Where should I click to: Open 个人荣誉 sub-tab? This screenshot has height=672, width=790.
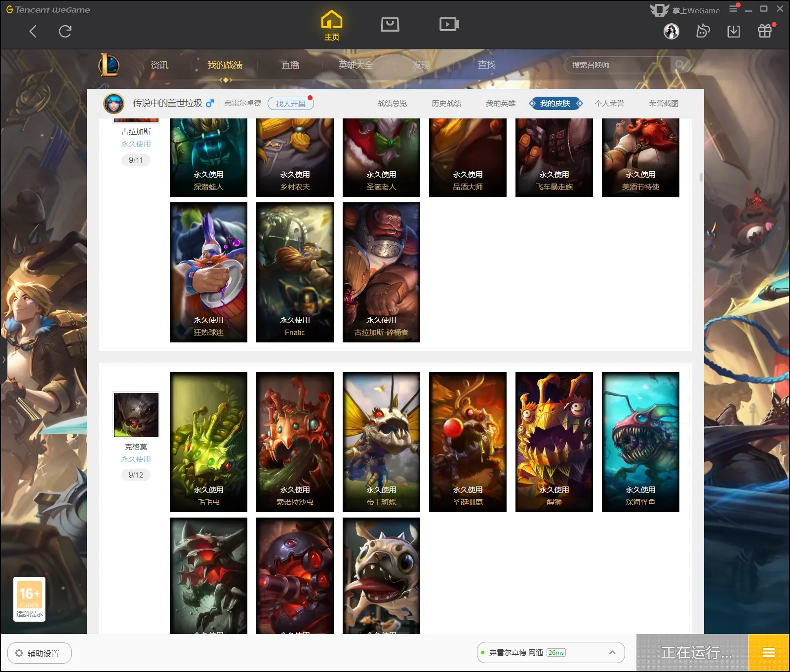(x=609, y=103)
